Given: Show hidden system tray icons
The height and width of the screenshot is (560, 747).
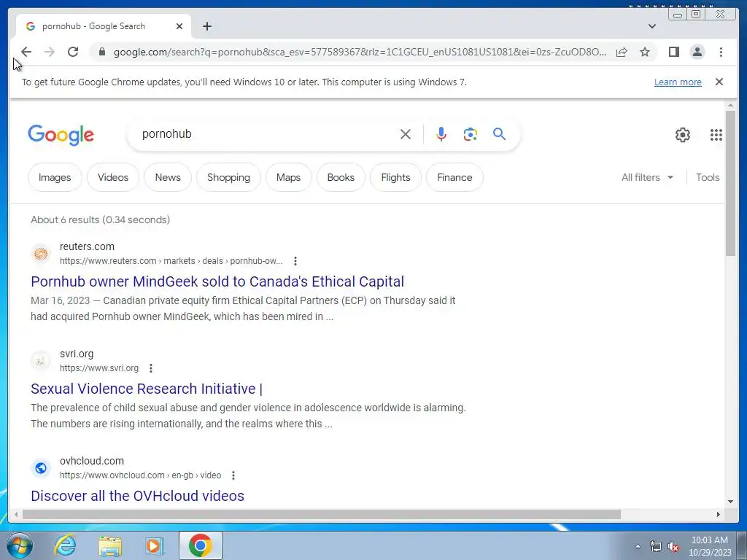Looking at the screenshot, I should pos(638,546).
